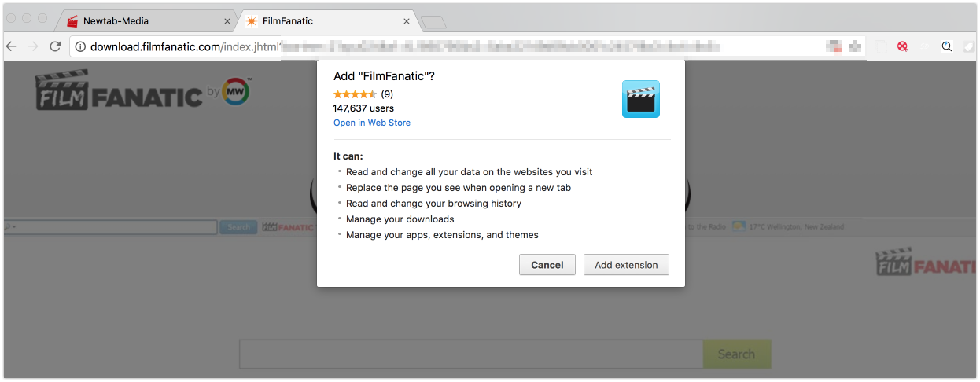Click the red film reel extension icon
The image size is (980, 382).
pos(903,46)
